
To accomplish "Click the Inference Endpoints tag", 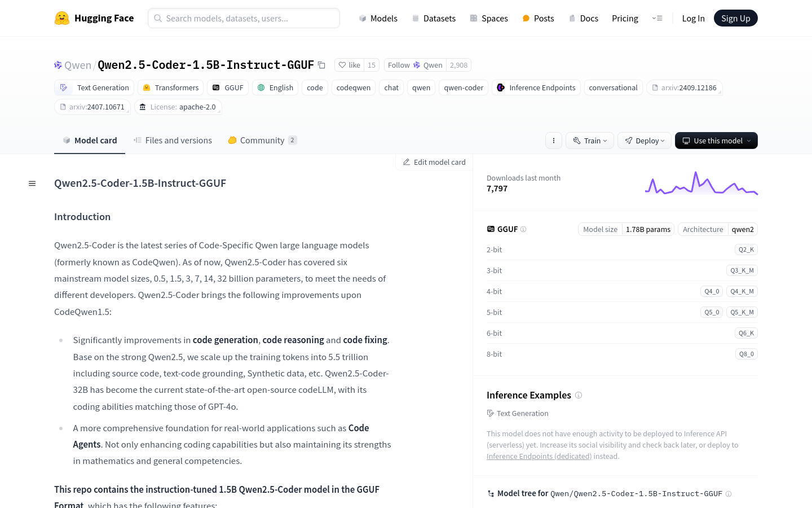I will click(x=536, y=87).
